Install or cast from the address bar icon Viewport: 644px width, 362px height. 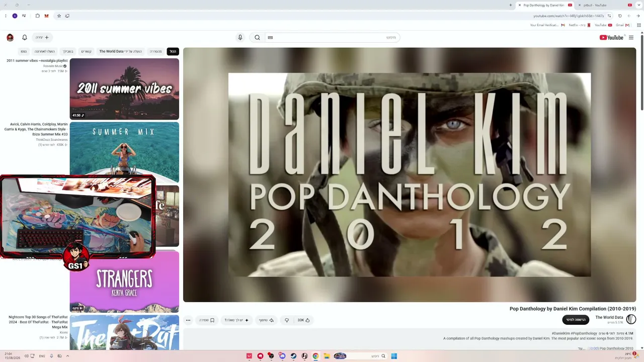tap(67, 16)
